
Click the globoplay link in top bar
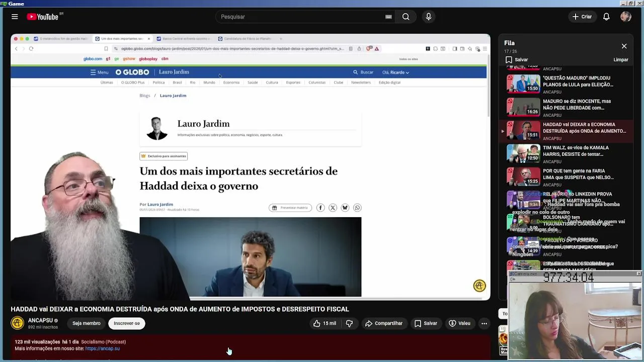148,59
